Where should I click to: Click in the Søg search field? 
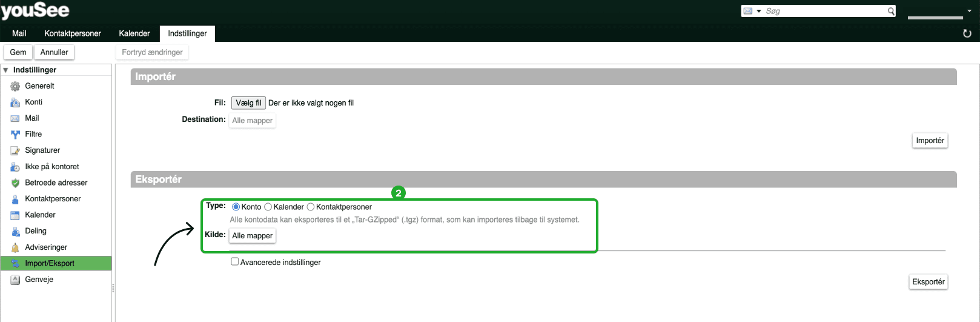824,11
